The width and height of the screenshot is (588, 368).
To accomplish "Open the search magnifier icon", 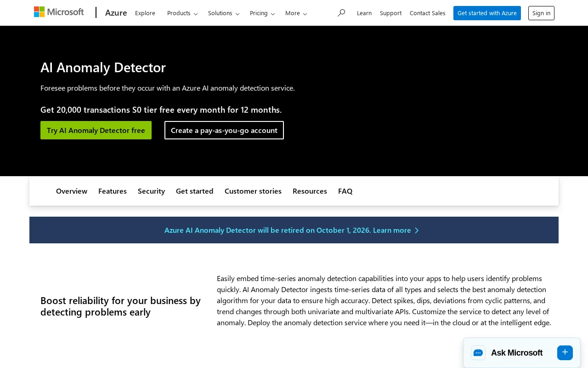I will pos(341,13).
